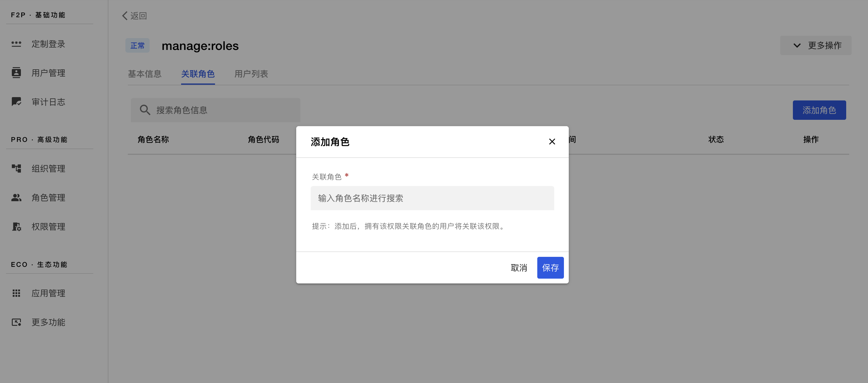
Task: Click the manage:roles title text
Action: pyautogui.click(x=200, y=46)
